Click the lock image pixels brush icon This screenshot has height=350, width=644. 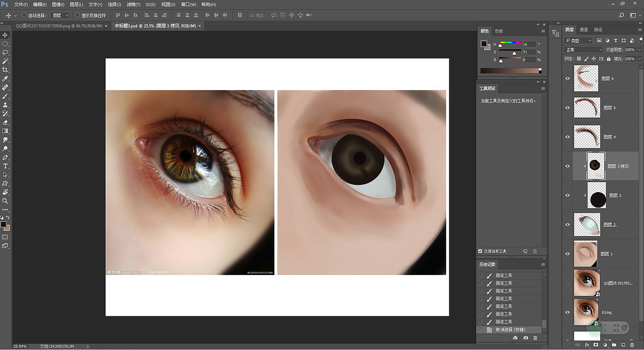click(587, 59)
